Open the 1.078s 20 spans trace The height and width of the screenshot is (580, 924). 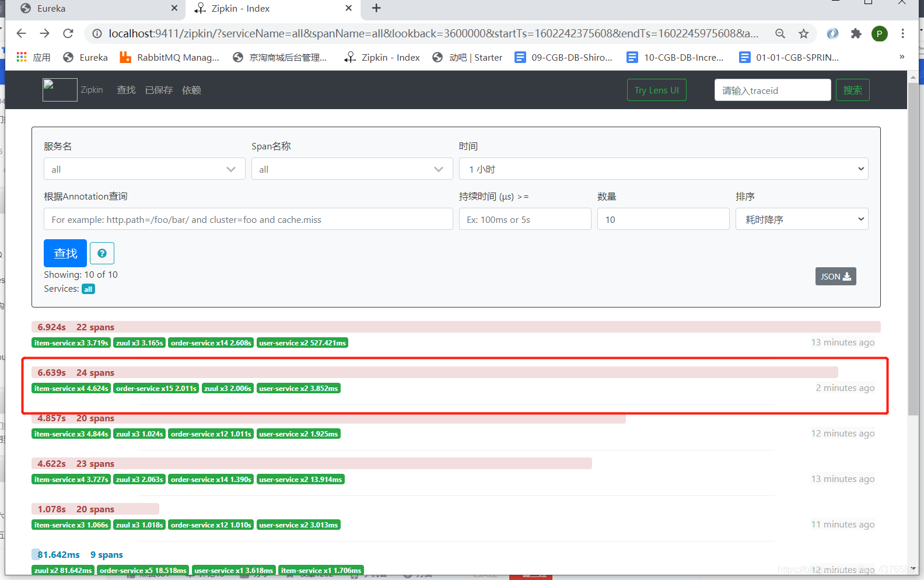[95, 509]
